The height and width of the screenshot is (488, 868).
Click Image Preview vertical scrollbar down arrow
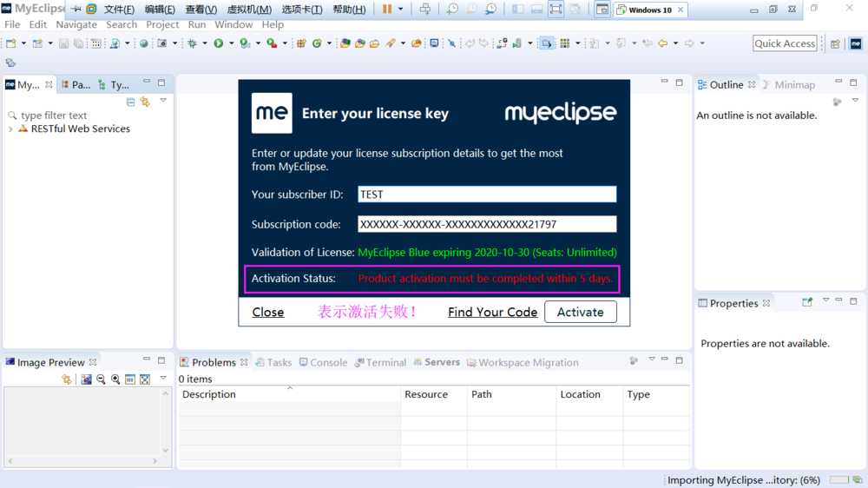click(166, 450)
